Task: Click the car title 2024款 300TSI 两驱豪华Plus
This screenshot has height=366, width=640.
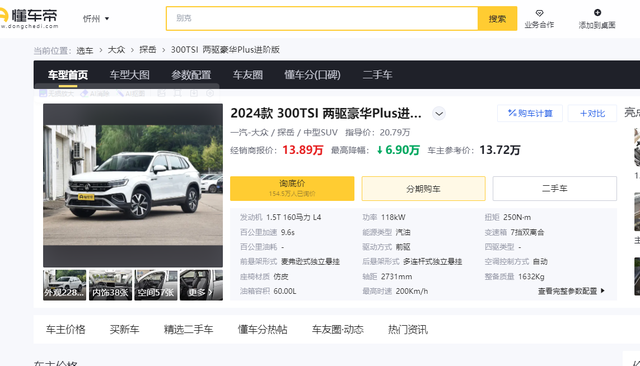Action: (326, 113)
